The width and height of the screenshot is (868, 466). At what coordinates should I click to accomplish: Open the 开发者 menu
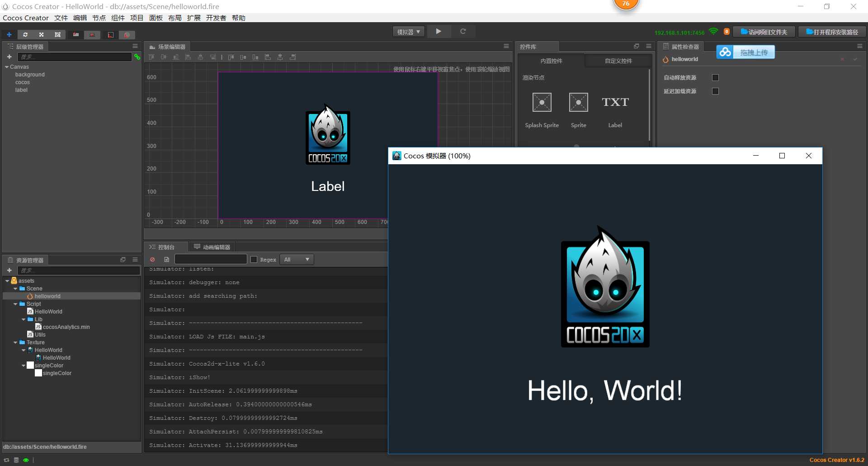point(216,18)
